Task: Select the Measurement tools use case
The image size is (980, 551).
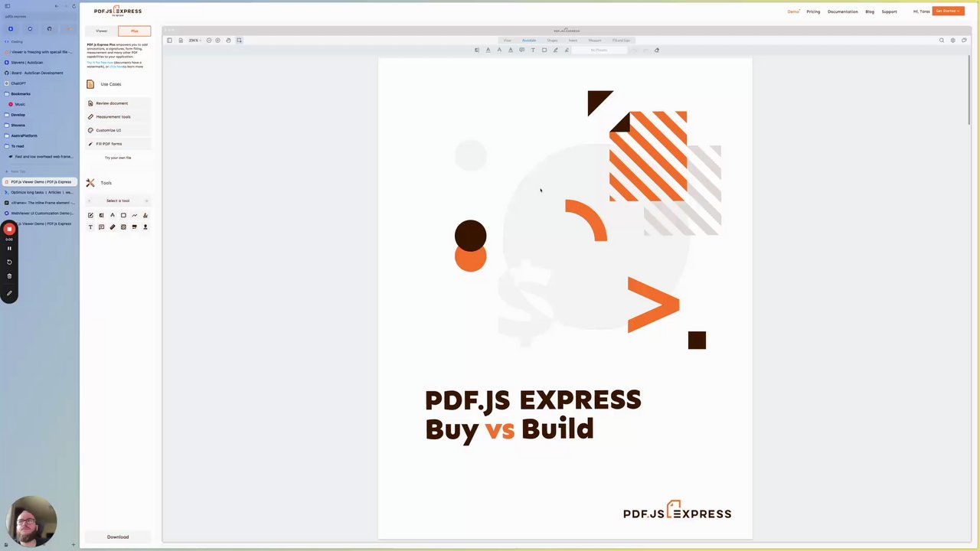Action: click(118, 117)
